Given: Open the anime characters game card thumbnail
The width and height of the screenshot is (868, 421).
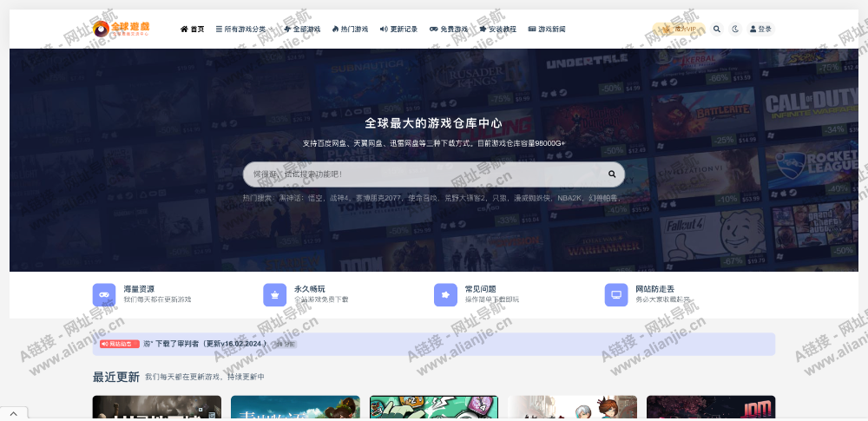Looking at the screenshot, I should [572, 407].
